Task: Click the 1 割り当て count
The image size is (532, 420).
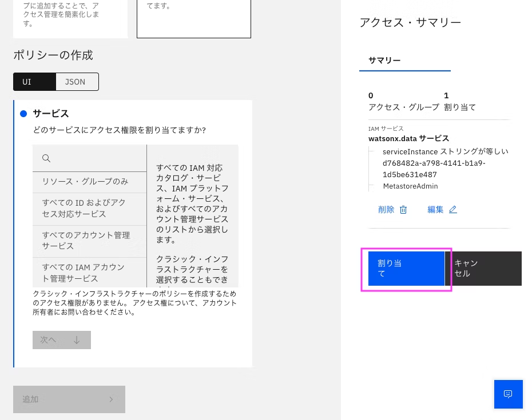Action: coord(460,102)
